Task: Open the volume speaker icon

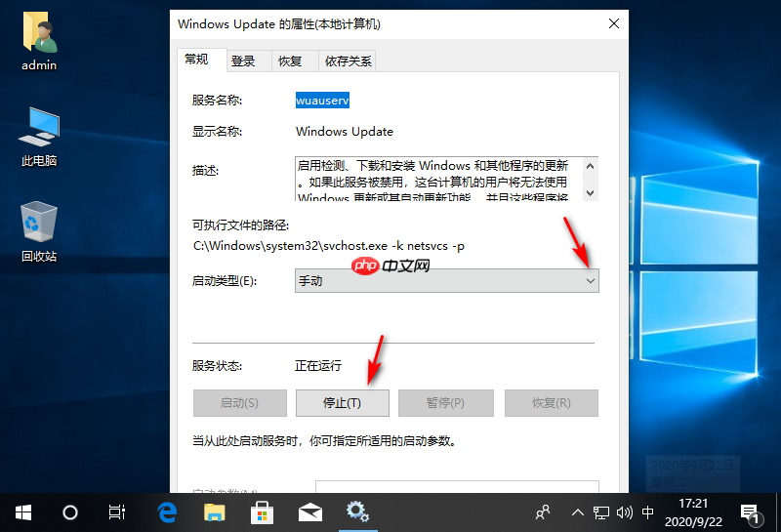Action: [x=625, y=512]
